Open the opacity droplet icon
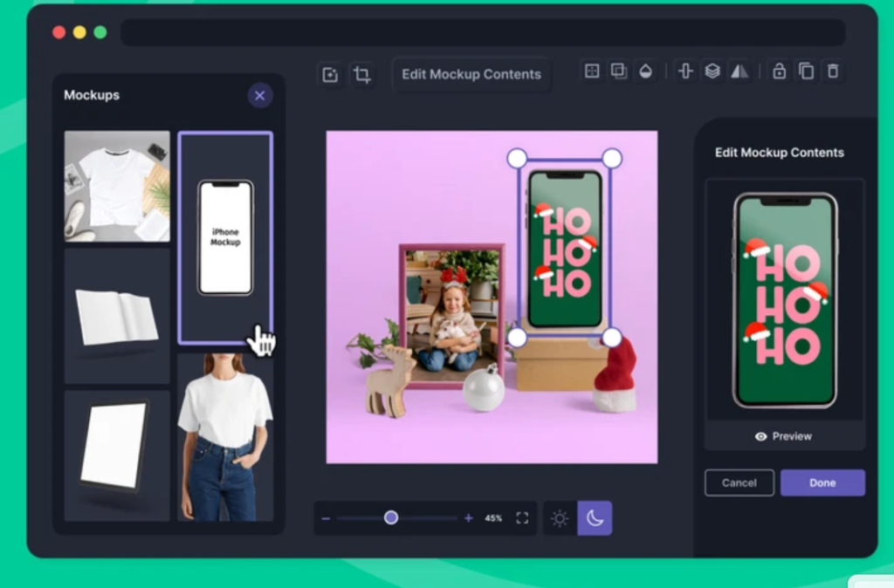The image size is (894, 588). tap(645, 72)
